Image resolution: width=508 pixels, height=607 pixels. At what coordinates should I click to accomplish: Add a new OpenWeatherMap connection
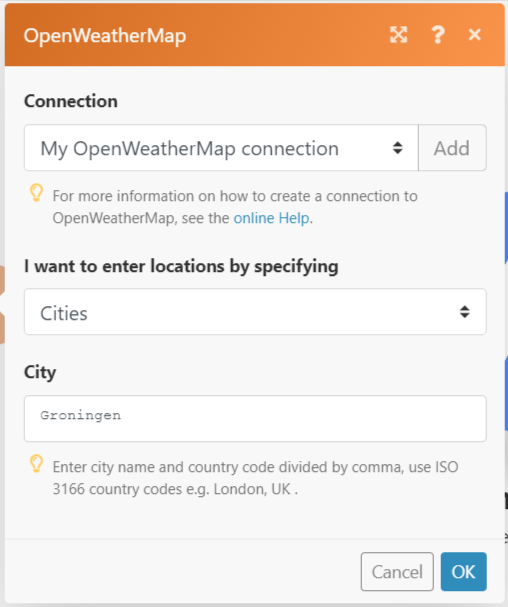[x=452, y=147]
